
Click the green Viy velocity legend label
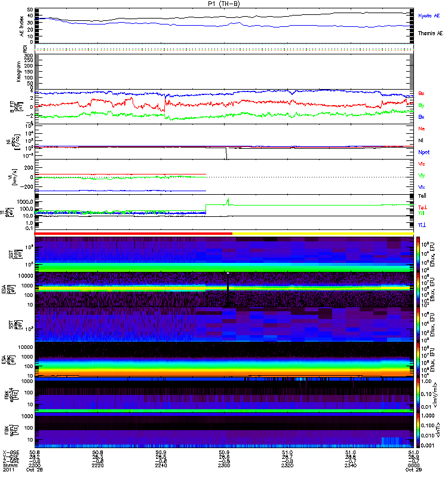(422, 176)
